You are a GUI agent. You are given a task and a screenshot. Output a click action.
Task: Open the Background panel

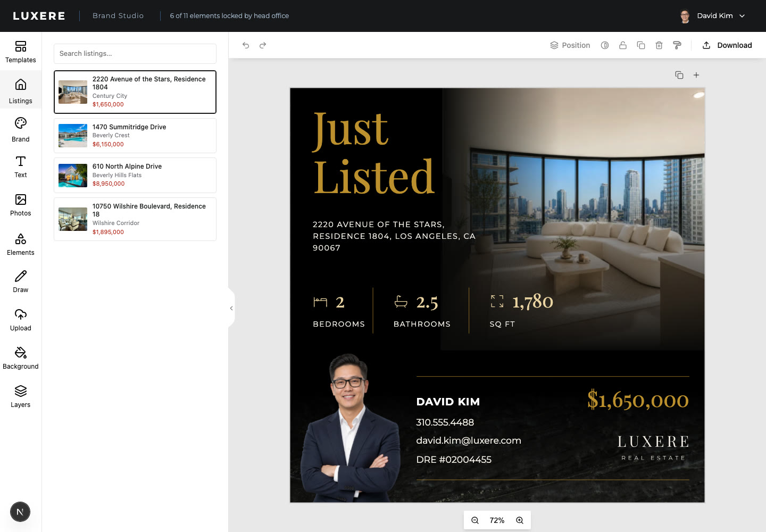pyautogui.click(x=21, y=359)
